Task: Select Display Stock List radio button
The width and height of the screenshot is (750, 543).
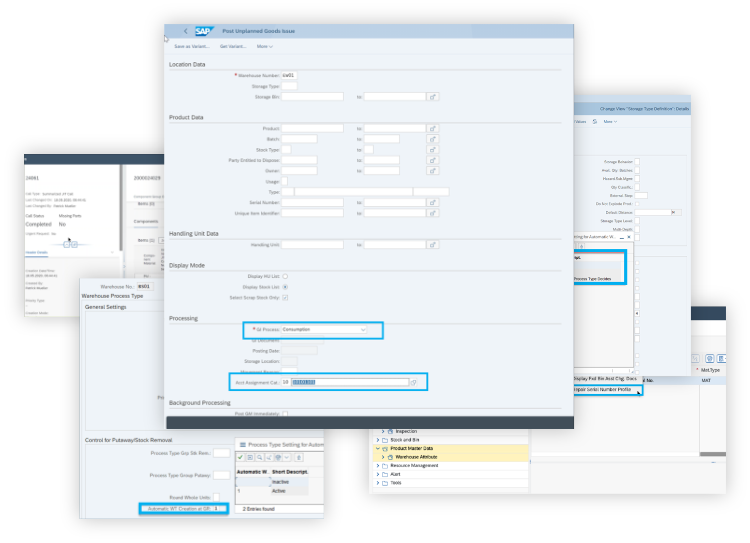Action: 285,287
